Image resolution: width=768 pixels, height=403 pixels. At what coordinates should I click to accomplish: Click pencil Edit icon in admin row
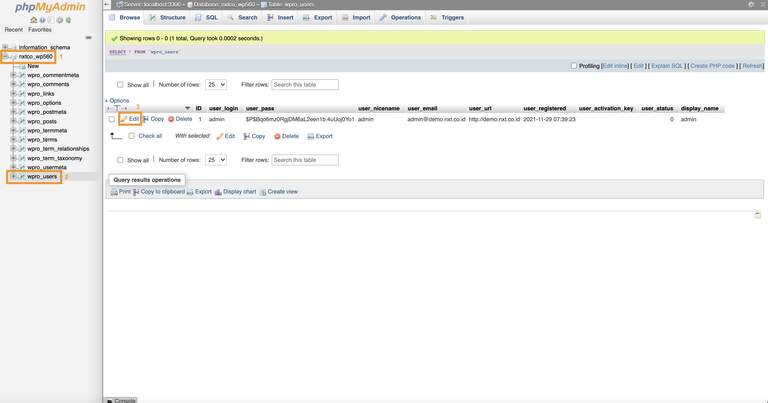coord(124,119)
